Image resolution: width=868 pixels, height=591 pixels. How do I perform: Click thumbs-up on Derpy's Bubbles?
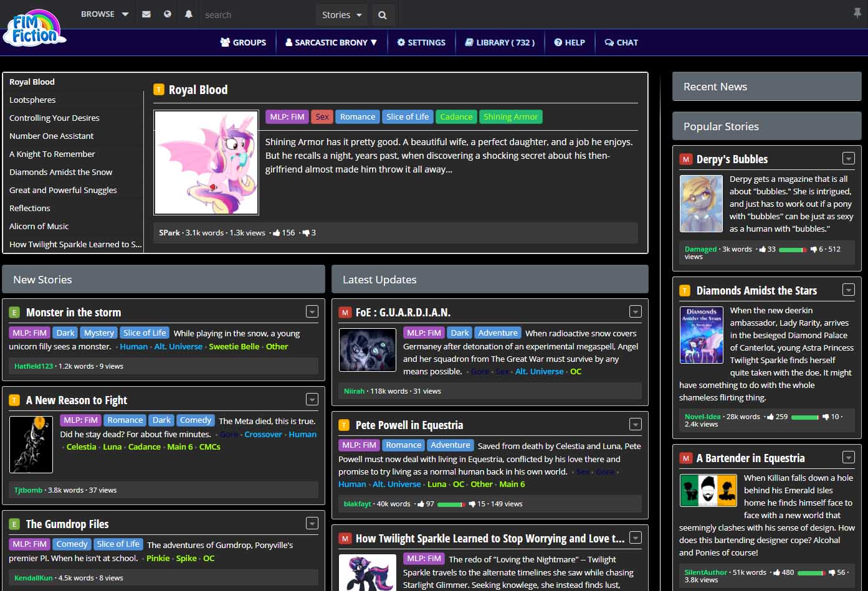point(761,249)
